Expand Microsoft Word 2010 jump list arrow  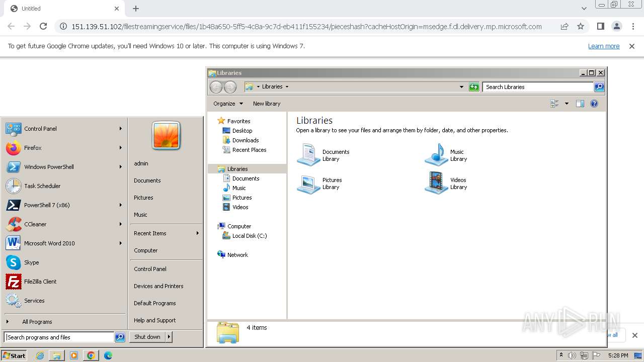pos(121,243)
